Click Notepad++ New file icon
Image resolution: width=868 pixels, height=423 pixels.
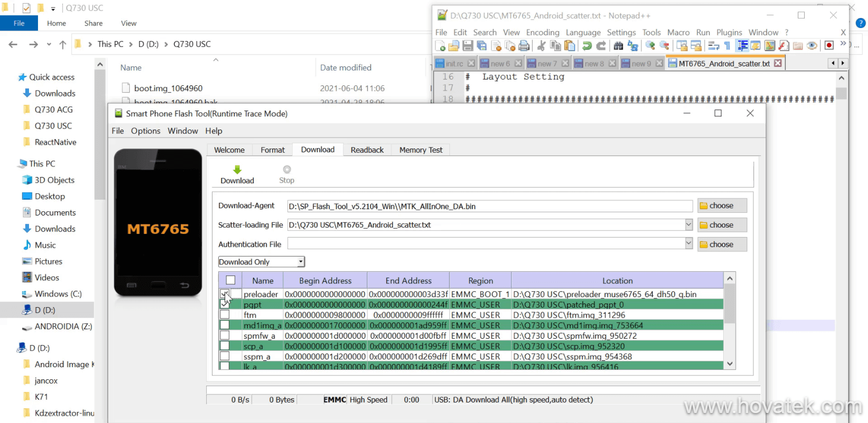click(440, 46)
